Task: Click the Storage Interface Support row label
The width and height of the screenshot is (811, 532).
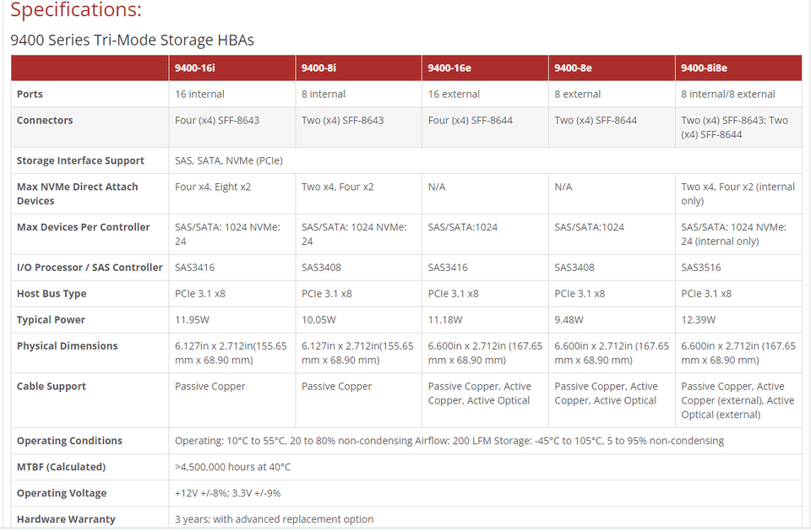Action: point(80,160)
